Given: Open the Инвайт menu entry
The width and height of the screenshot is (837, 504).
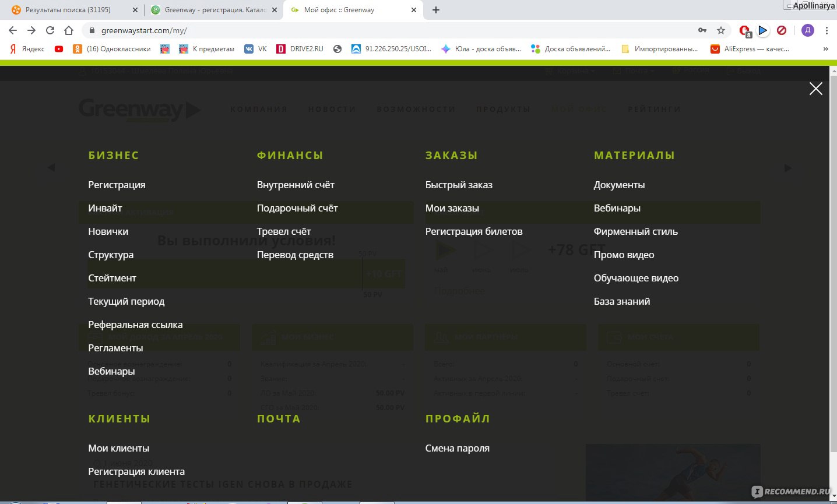Looking at the screenshot, I should [105, 208].
